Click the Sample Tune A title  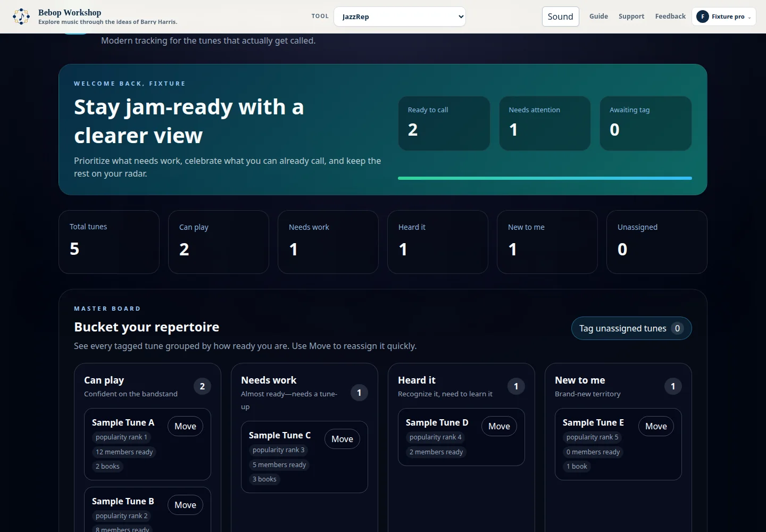coord(123,422)
